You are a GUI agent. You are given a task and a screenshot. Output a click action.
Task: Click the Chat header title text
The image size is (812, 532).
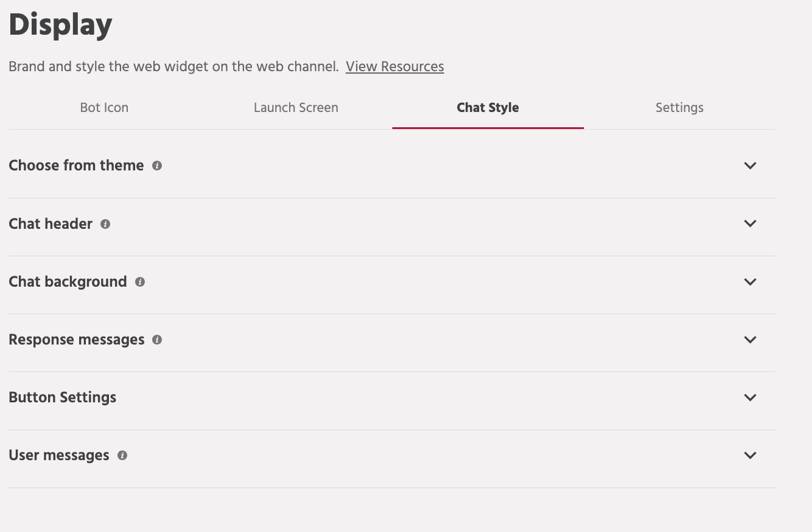pyautogui.click(x=51, y=224)
